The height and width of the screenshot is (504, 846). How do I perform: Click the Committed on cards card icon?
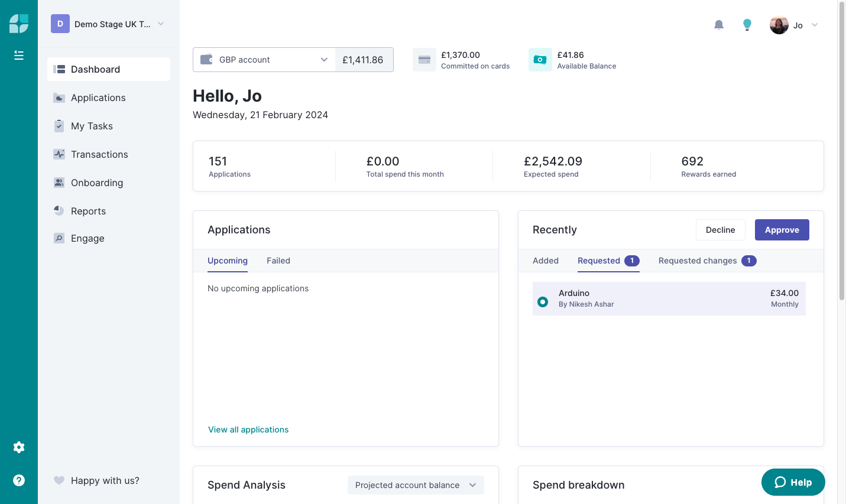click(x=424, y=60)
